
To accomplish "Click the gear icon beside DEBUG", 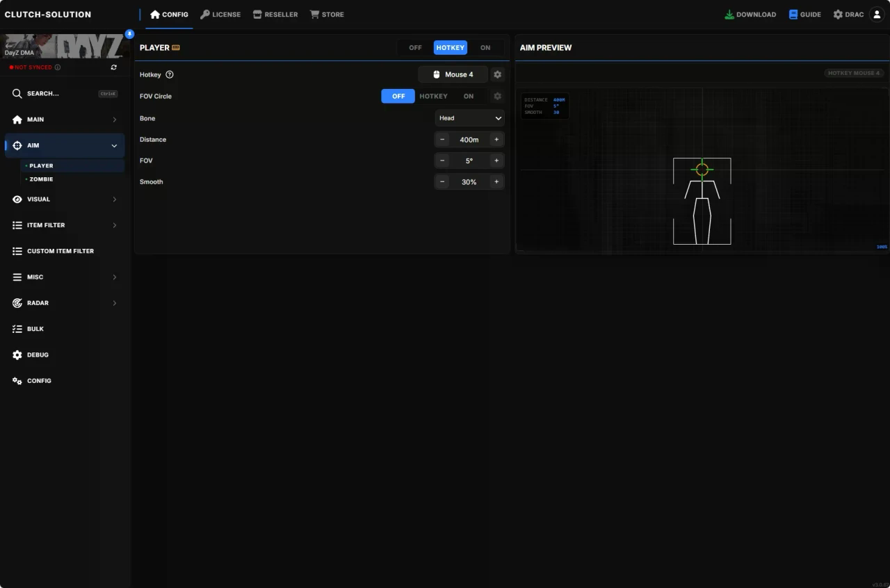I will 17,354.
